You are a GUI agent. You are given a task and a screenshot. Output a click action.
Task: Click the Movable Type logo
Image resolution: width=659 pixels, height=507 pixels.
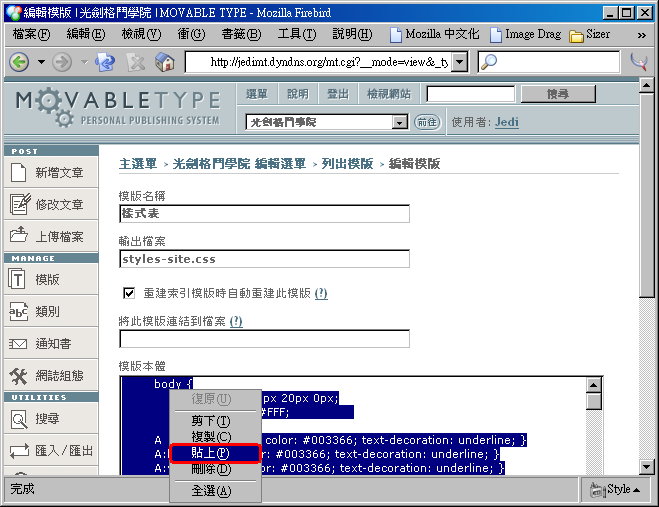point(118,107)
